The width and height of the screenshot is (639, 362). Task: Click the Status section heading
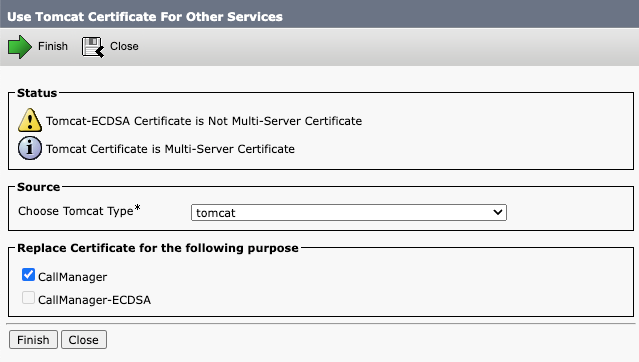[37, 93]
